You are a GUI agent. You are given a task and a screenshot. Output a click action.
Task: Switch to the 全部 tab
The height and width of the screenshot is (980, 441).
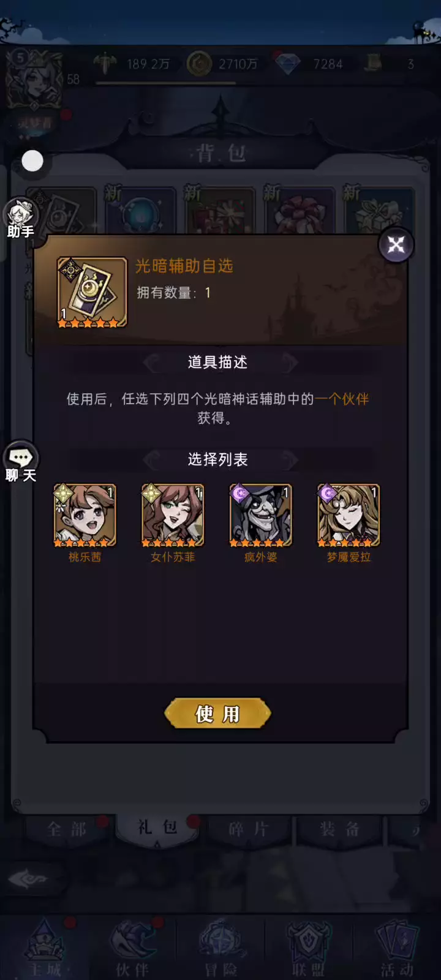tap(67, 830)
